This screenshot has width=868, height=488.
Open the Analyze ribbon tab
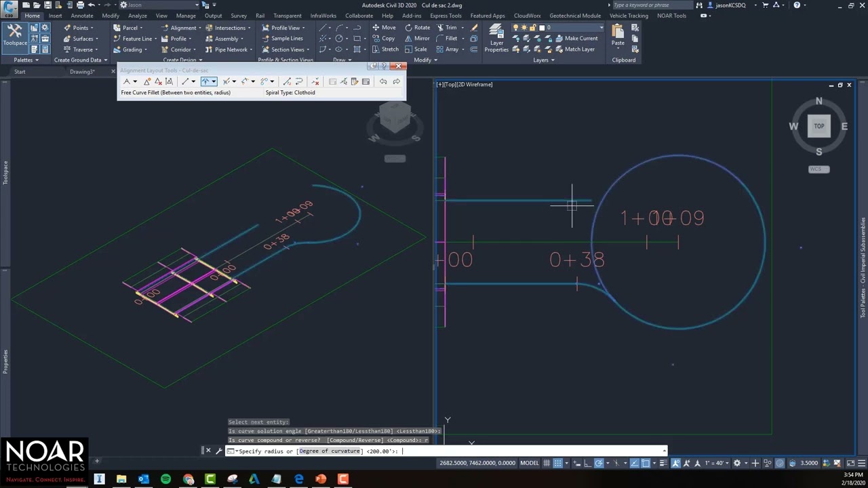tap(138, 16)
